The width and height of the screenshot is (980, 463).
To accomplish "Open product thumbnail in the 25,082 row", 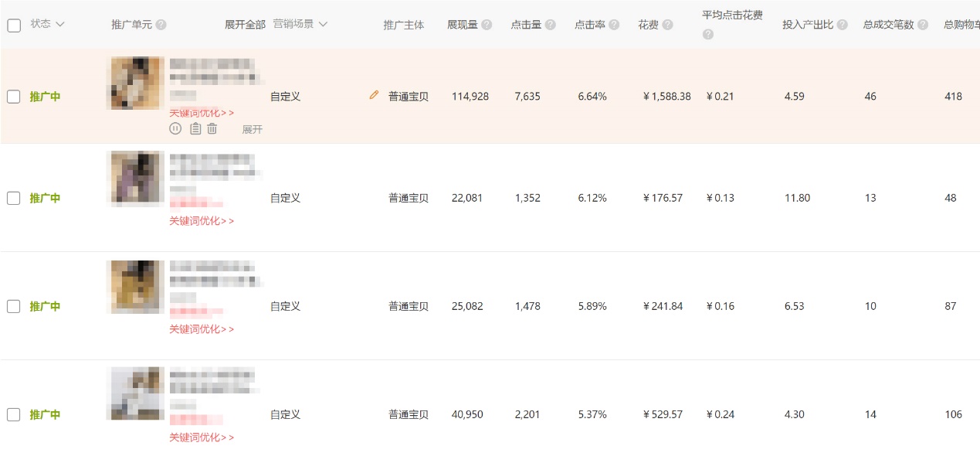I will pos(136,286).
